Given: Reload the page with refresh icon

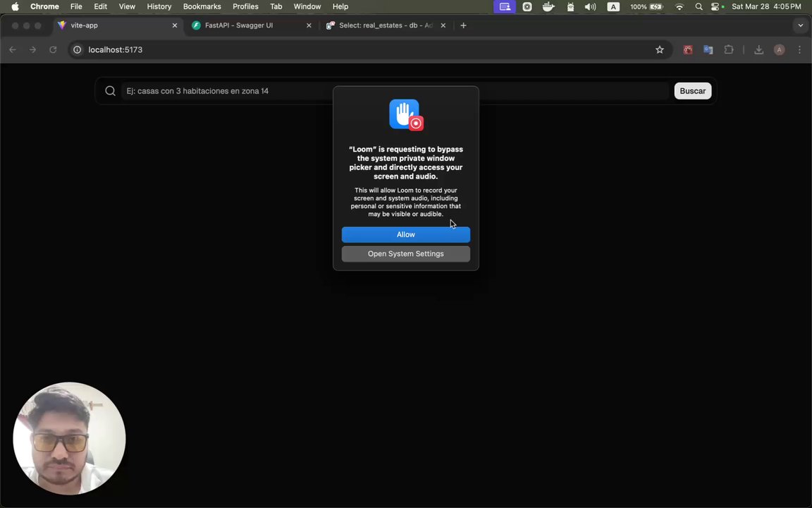Looking at the screenshot, I should coord(53,50).
